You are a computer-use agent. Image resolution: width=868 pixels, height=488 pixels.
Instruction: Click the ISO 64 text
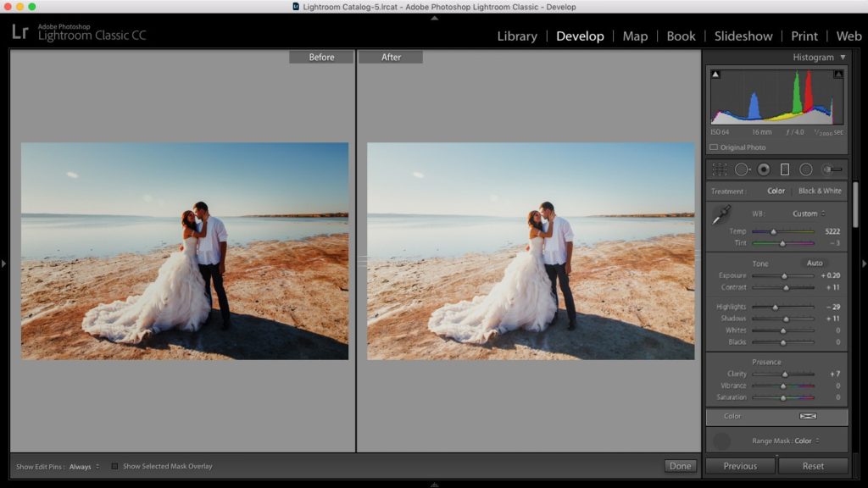click(720, 132)
